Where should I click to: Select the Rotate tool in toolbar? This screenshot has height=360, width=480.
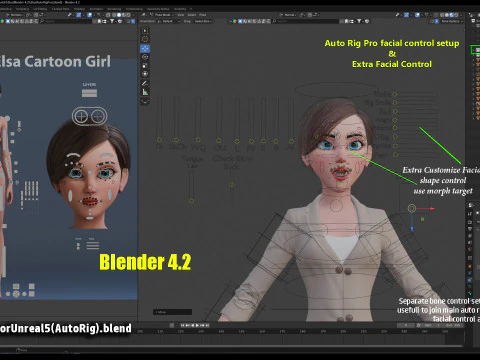click(x=145, y=57)
